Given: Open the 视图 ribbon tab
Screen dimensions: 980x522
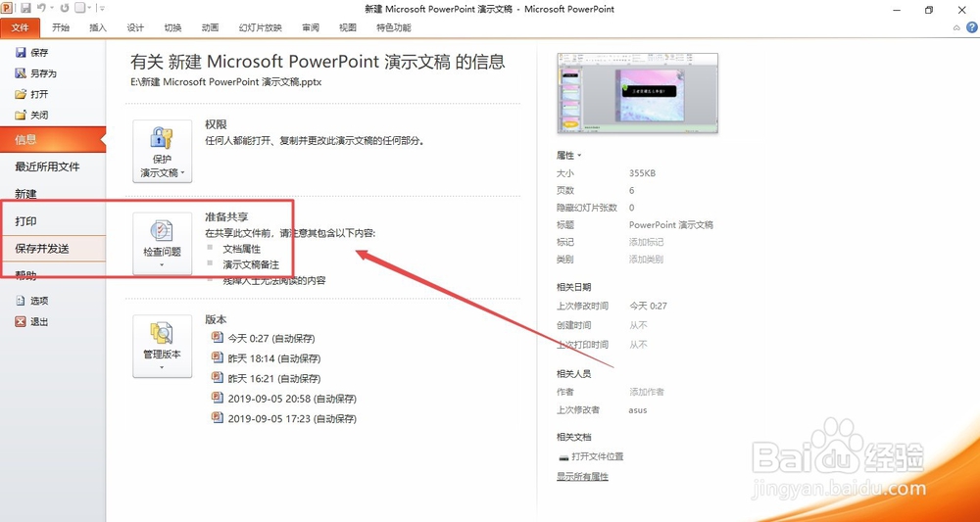Looking at the screenshot, I should (348, 28).
